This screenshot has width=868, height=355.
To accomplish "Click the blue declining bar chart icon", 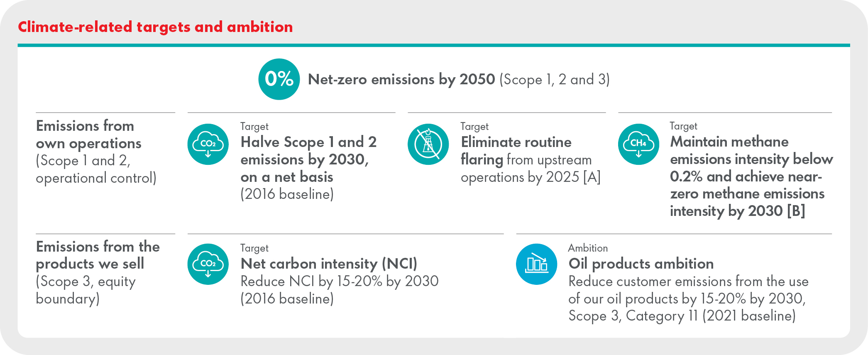I will coord(536,264).
